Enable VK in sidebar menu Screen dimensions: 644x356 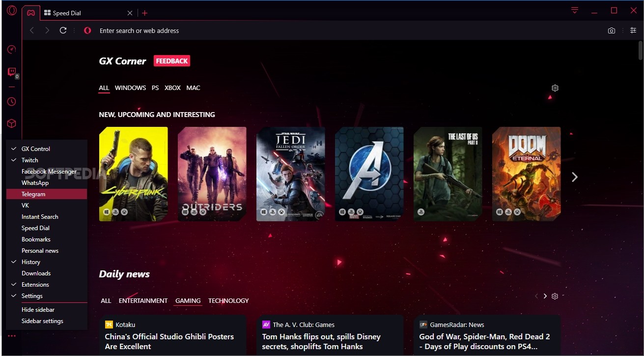click(47, 206)
